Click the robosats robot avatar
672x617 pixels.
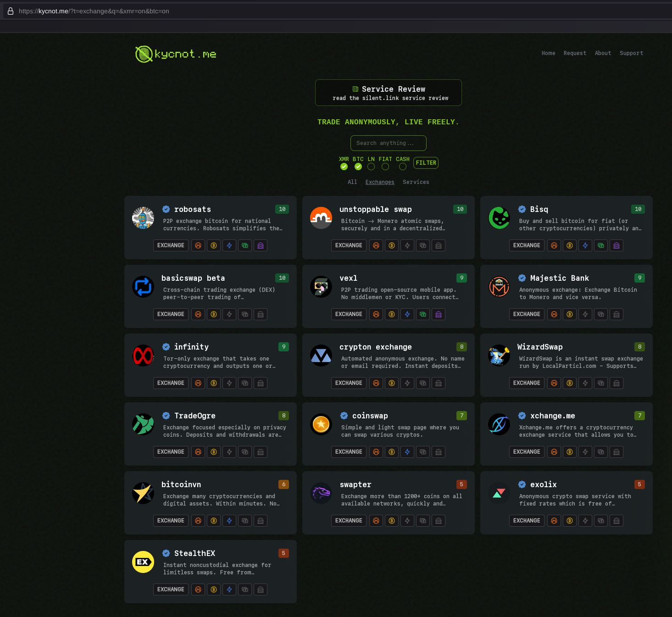(x=143, y=218)
